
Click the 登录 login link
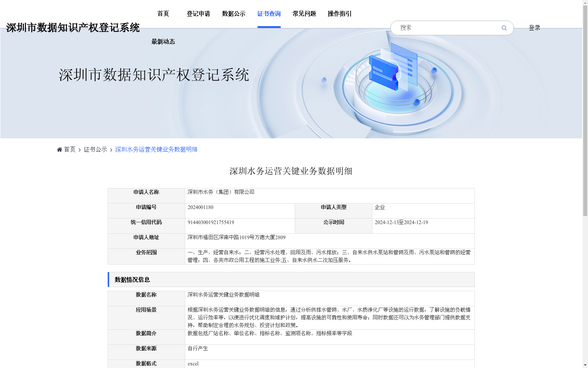(534, 28)
